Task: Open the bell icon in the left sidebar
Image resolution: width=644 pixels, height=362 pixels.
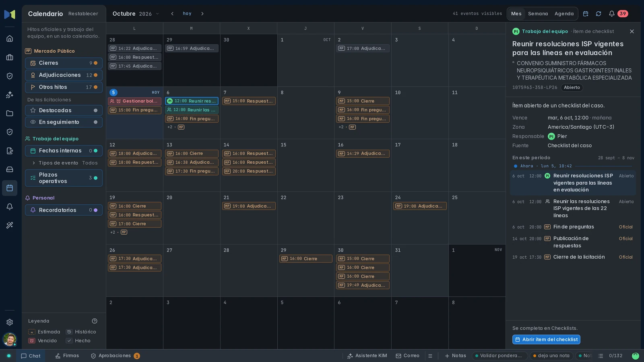Action: [10, 207]
